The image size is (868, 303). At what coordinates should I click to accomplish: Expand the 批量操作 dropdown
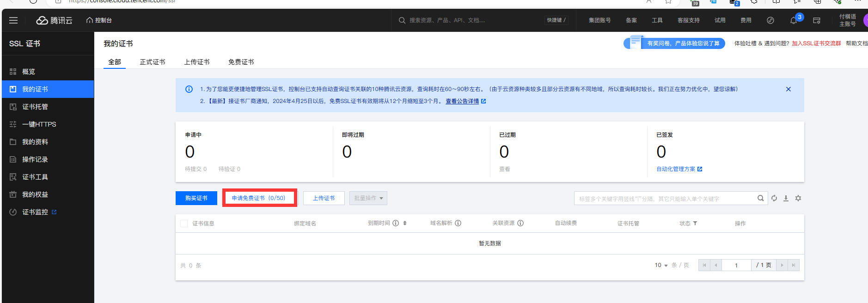(x=368, y=198)
